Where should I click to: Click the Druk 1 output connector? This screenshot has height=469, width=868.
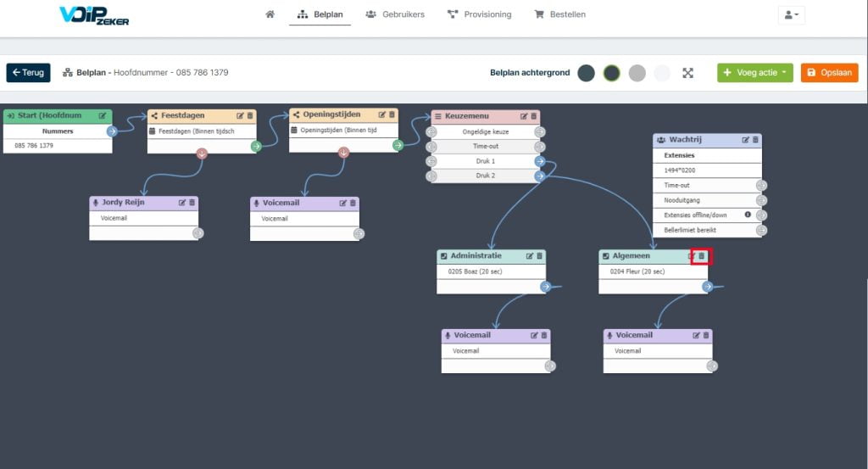(x=540, y=161)
